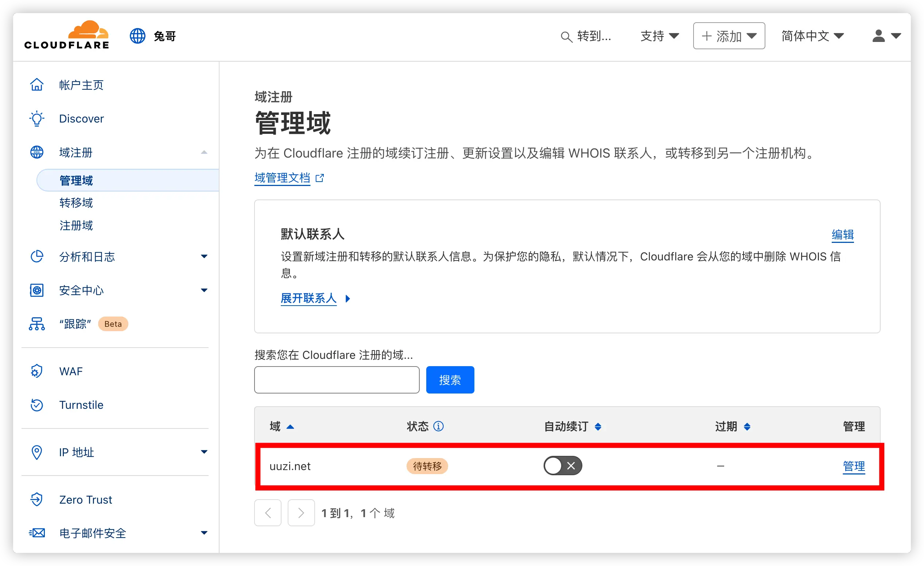Open the 添加 dropdown button
This screenshot has width=924, height=566.
pos(729,36)
